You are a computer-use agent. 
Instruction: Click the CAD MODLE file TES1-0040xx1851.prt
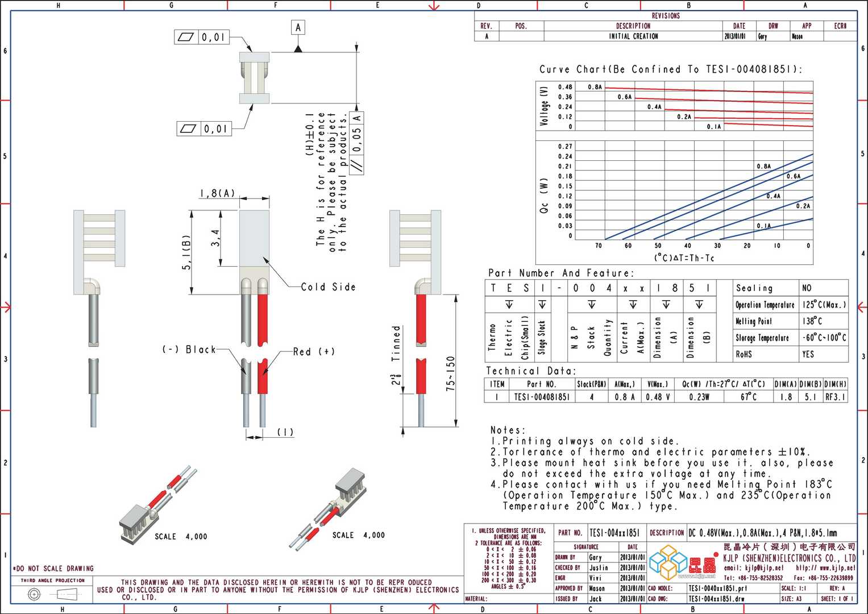point(717,588)
